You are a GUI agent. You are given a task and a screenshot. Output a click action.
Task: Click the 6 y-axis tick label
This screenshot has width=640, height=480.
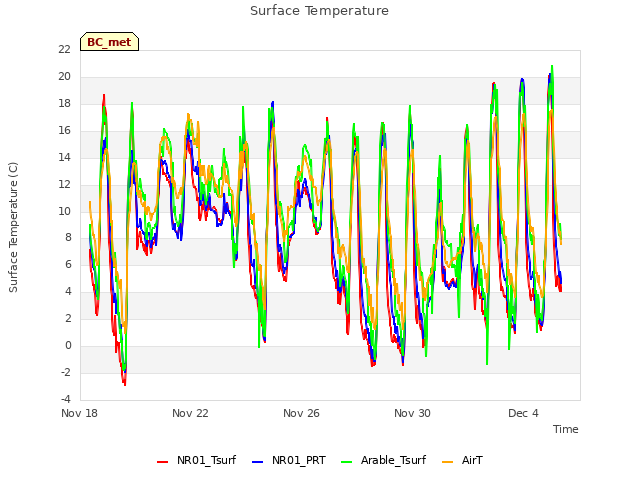68,264
